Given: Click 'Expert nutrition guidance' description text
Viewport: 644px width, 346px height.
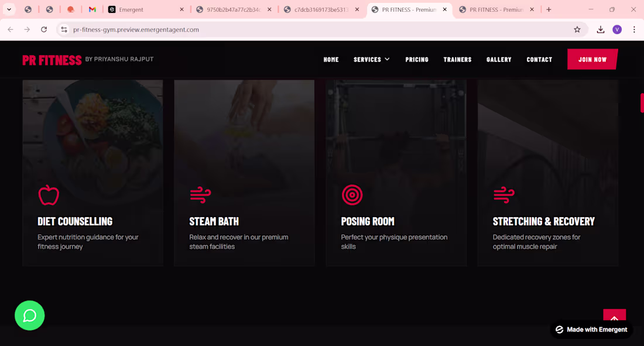Looking at the screenshot, I should pos(88,242).
